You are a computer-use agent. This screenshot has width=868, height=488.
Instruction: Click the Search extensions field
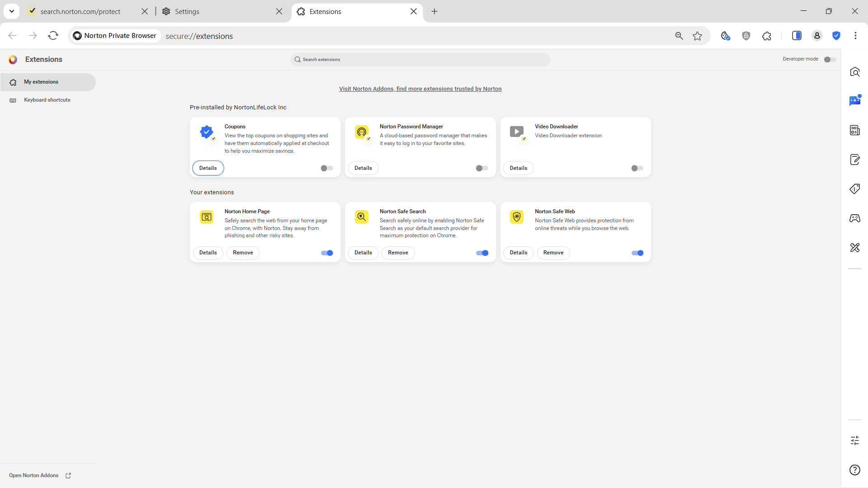coord(420,60)
